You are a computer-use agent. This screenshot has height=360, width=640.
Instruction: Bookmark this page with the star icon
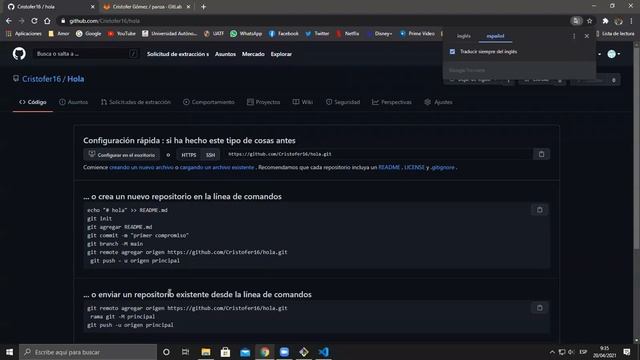point(589,21)
